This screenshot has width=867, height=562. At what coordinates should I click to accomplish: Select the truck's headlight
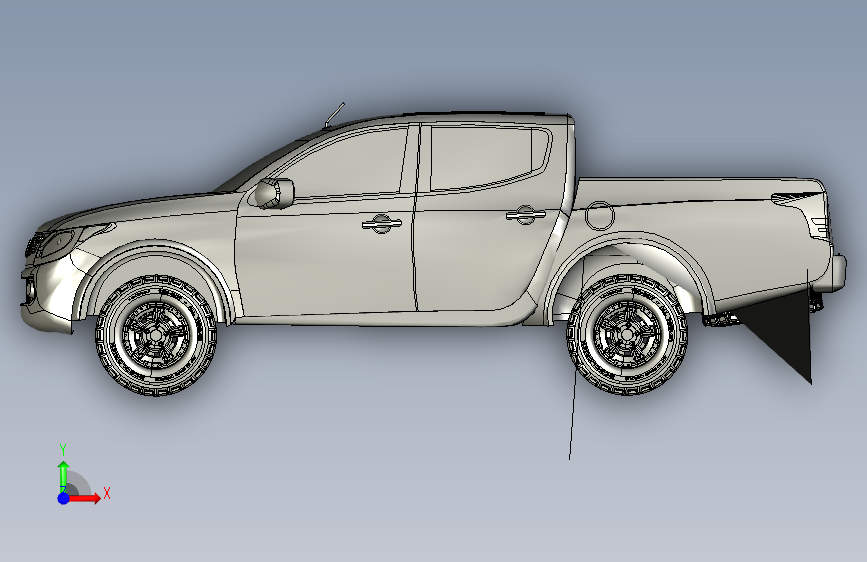tap(58, 242)
